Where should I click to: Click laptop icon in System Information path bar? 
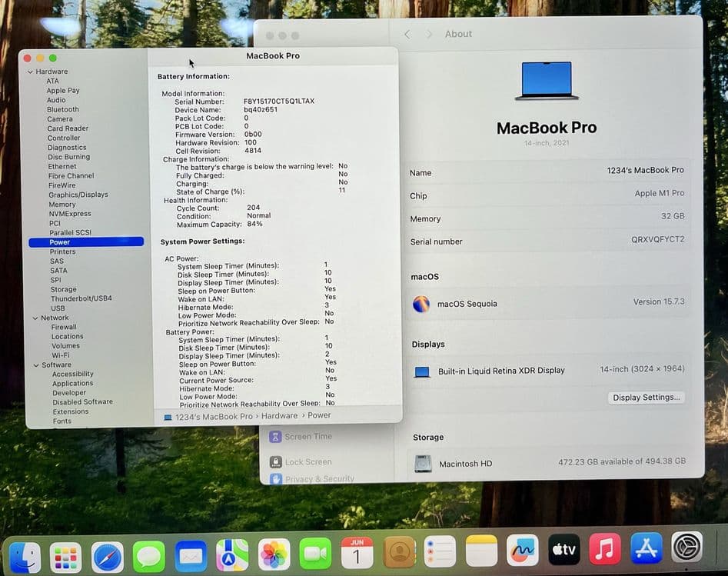168,418
